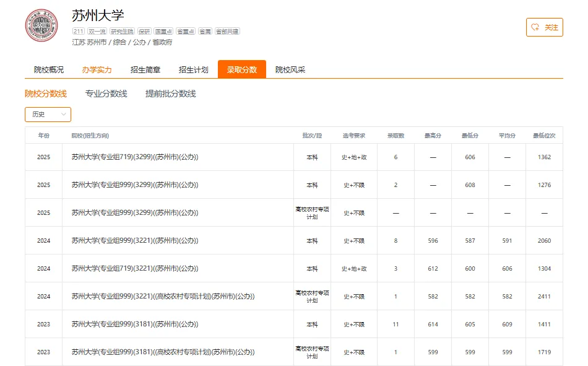Click the minimum score 608 cell
This screenshot has height=366, width=588.
[x=470, y=185]
